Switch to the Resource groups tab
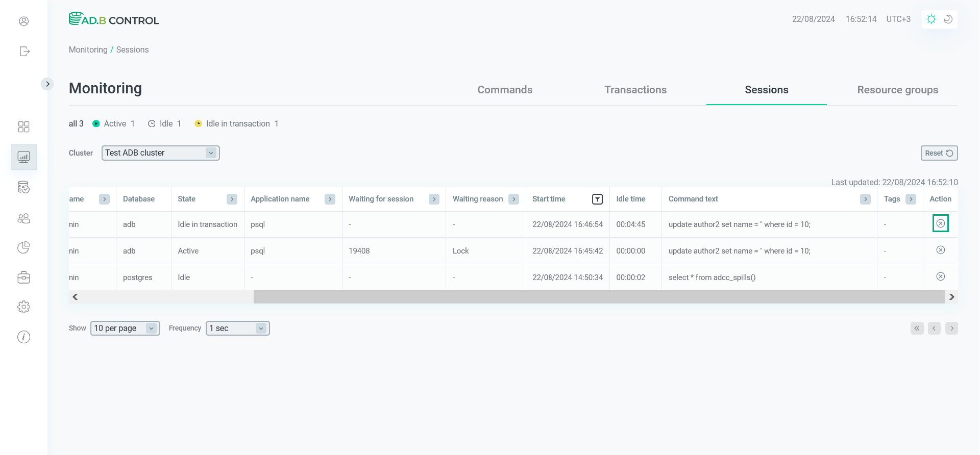Viewport: 980px width, 455px height. point(897,90)
